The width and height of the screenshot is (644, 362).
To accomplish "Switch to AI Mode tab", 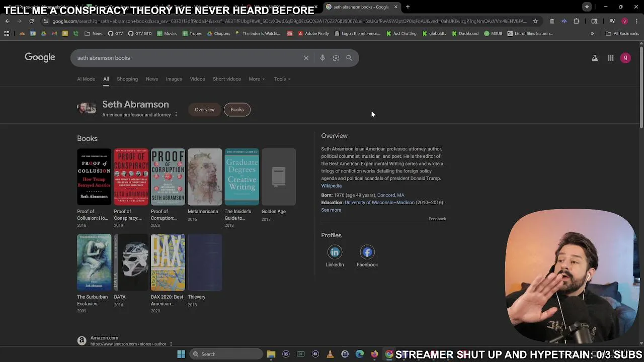I will click(x=86, y=79).
